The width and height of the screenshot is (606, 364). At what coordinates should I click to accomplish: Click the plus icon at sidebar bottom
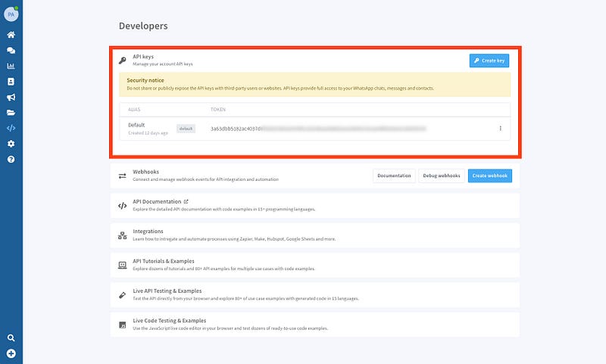point(11,353)
